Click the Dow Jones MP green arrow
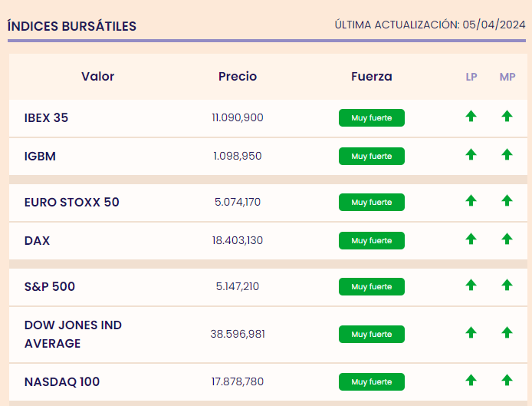The width and height of the screenshot is (532, 406). [507, 333]
